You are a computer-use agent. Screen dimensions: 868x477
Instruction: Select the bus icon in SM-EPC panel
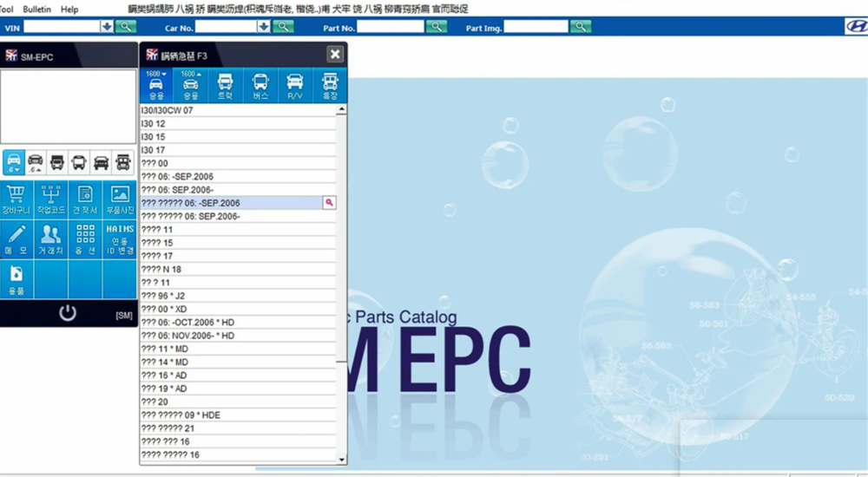tap(79, 163)
